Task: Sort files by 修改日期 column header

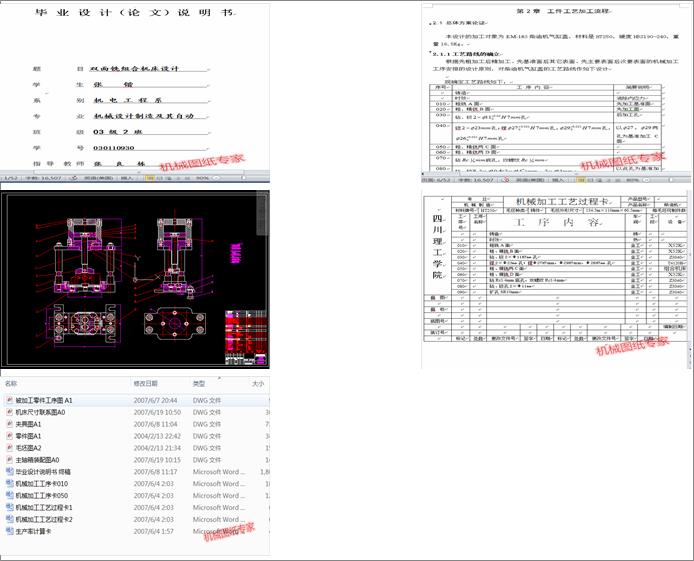Action: click(x=146, y=384)
